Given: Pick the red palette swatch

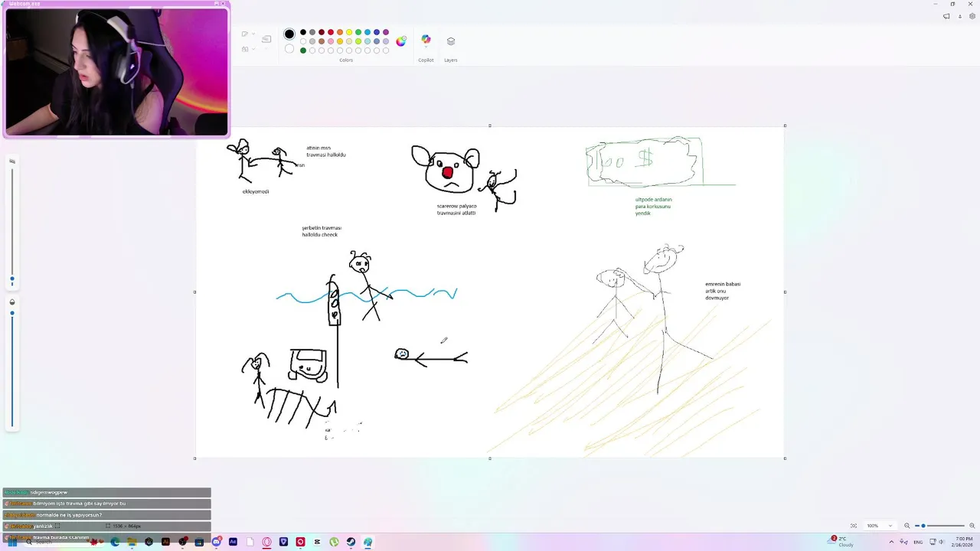Looking at the screenshot, I should [x=331, y=32].
